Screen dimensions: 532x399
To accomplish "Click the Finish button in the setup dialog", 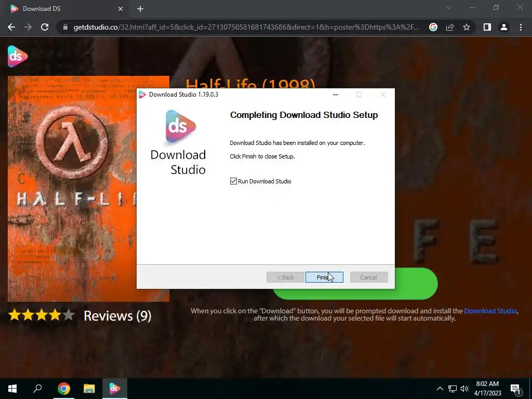I will pyautogui.click(x=324, y=277).
